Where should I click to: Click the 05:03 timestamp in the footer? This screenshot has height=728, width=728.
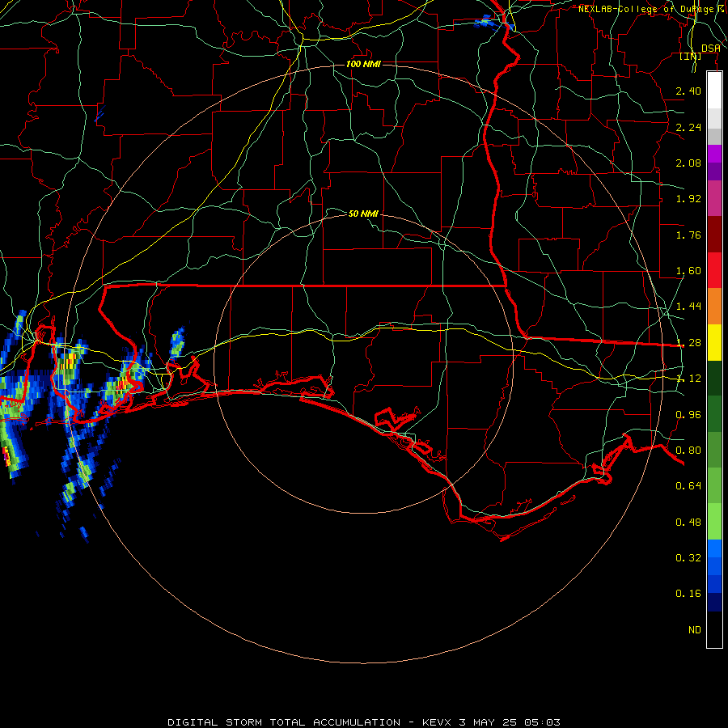point(542,722)
